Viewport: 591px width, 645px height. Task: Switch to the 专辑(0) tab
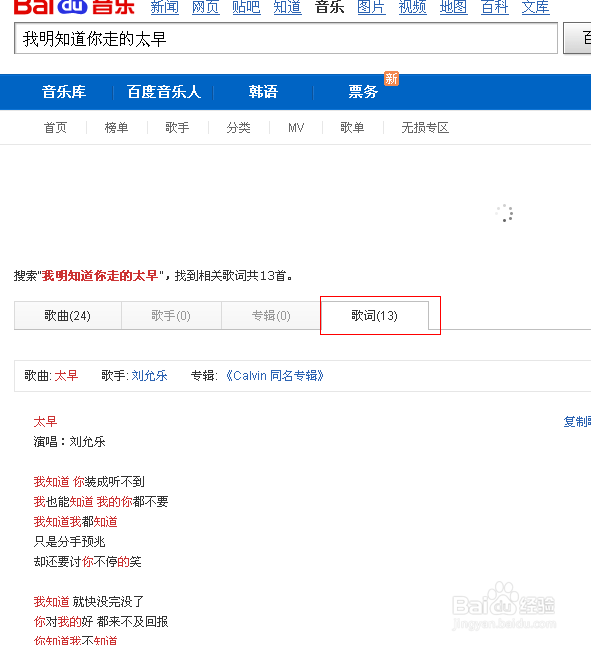271,316
